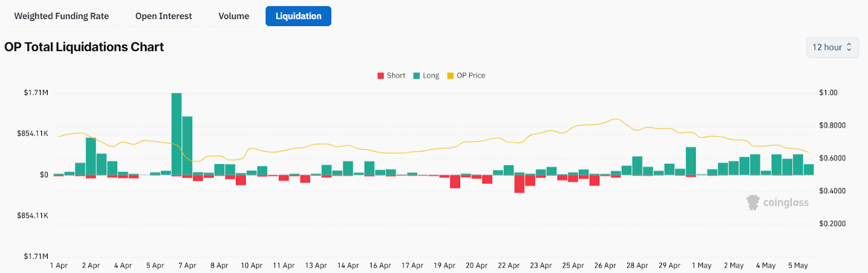Image resolution: width=868 pixels, height=273 pixels.
Task: Click the tall green bar near 29 Apr
Action: (x=691, y=161)
